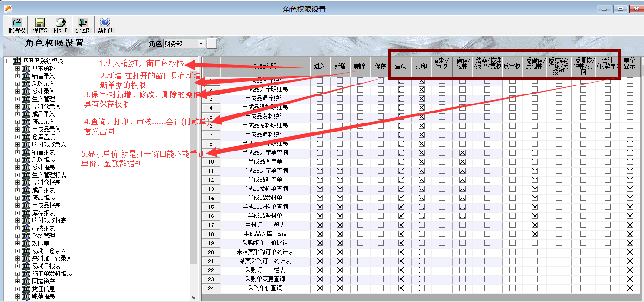Click the 批授权 batch authorize toolbar icon

click(x=17, y=22)
